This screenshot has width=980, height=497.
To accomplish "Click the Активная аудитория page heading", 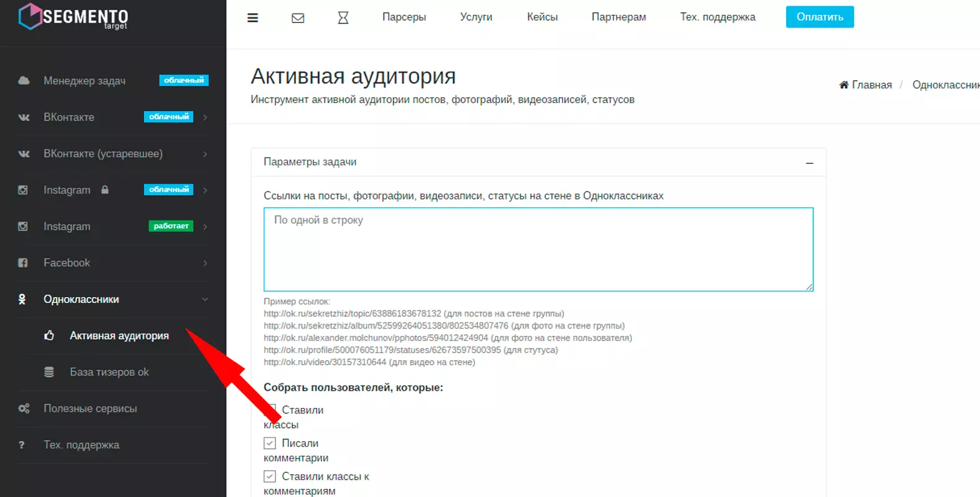I will (x=353, y=76).
